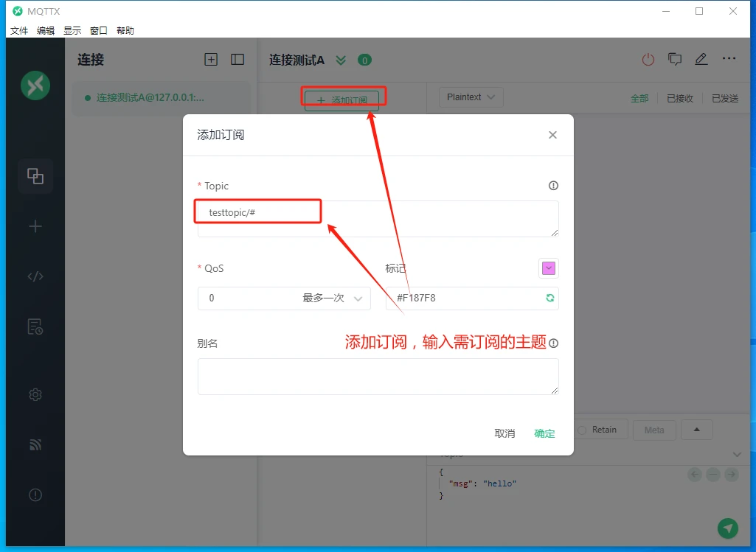Click the 确定 button

click(x=544, y=433)
